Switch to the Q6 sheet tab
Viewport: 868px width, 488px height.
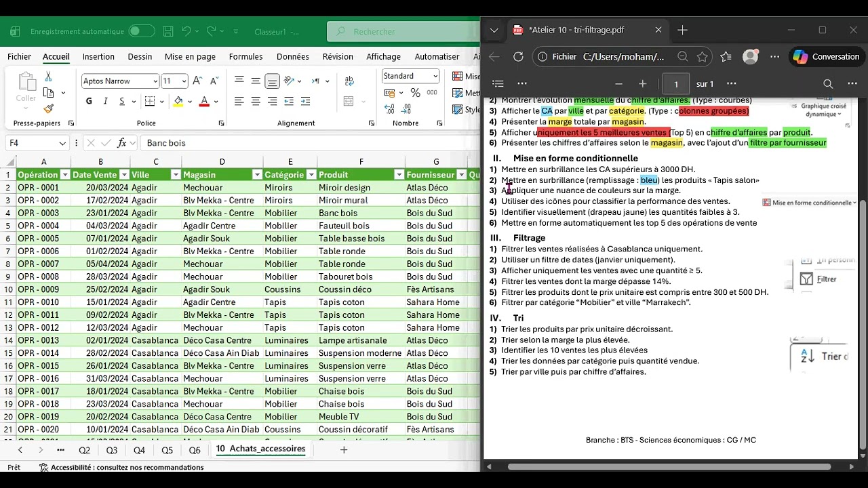click(195, 450)
